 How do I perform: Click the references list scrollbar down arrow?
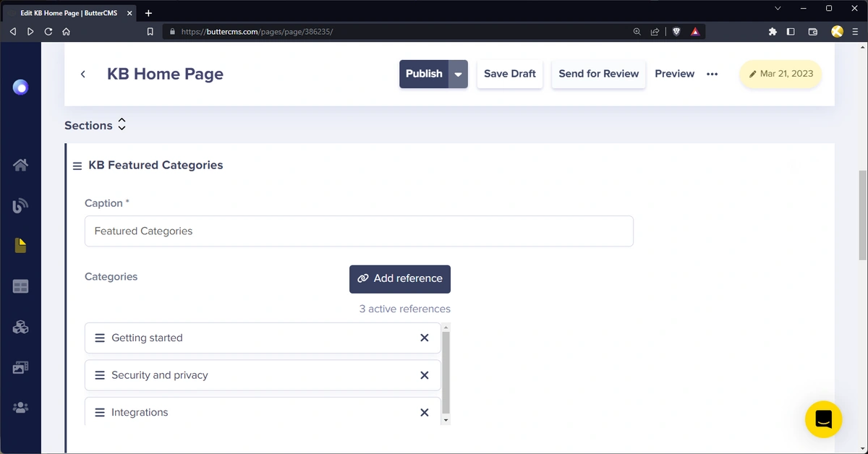(x=446, y=420)
